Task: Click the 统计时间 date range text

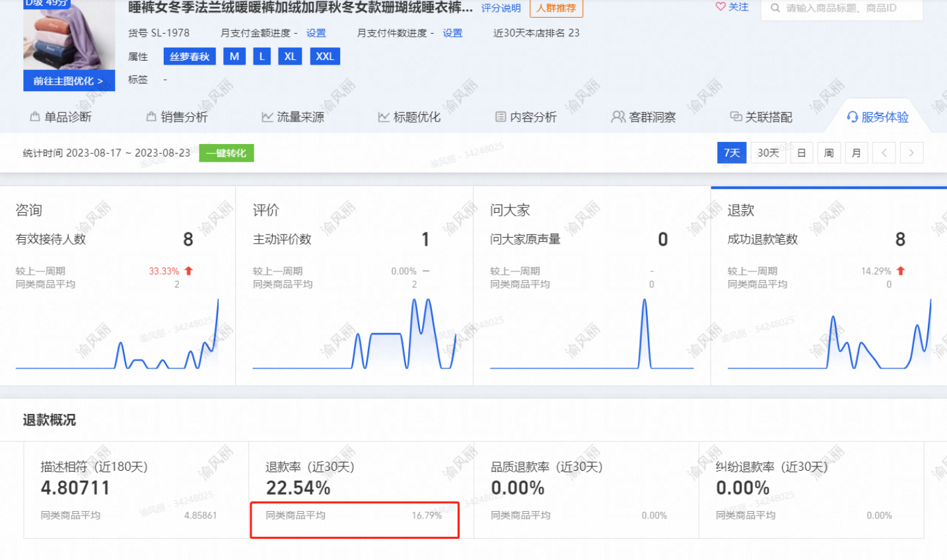Action: 106,153
